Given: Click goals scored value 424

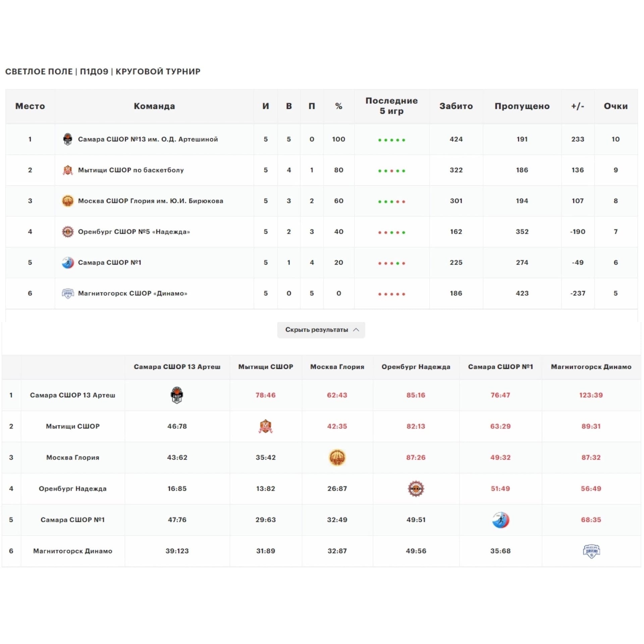Looking at the screenshot, I should (x=456, y=139).
